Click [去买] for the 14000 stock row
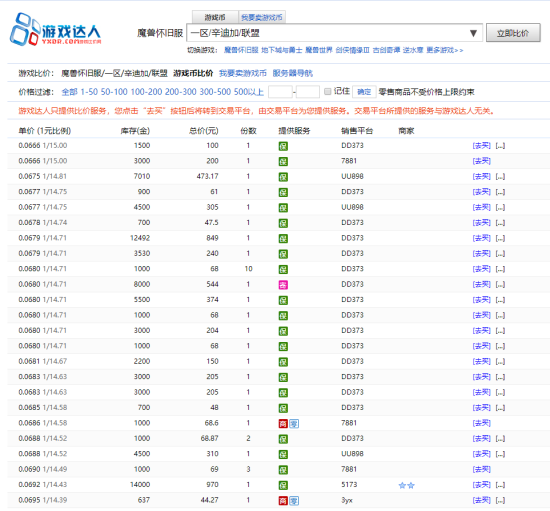This screenshot has height=511, width=550. tap(482, 485)
